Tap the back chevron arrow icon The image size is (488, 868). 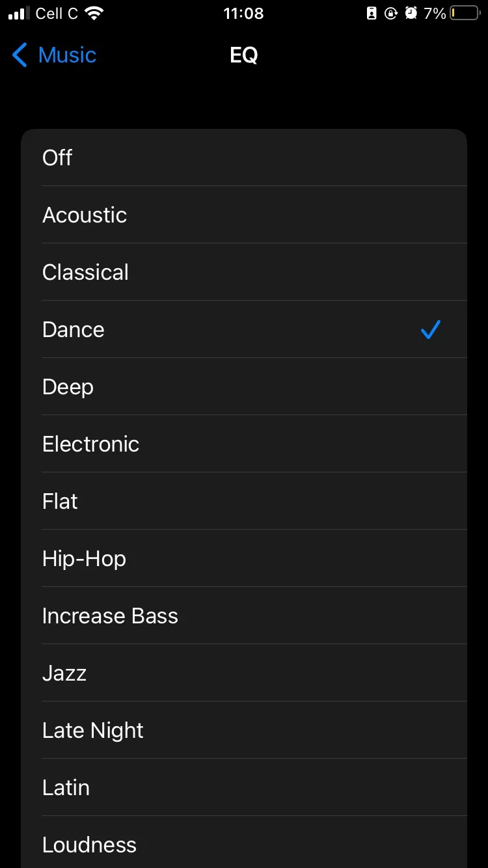coord(20,55)
